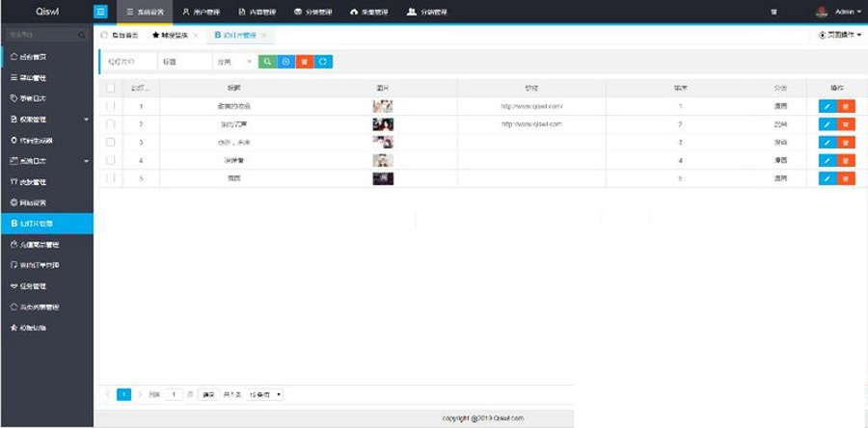Click the orange delete icon for row 3
The height and width of the screenshot is (428, 868).
point(847,142)
